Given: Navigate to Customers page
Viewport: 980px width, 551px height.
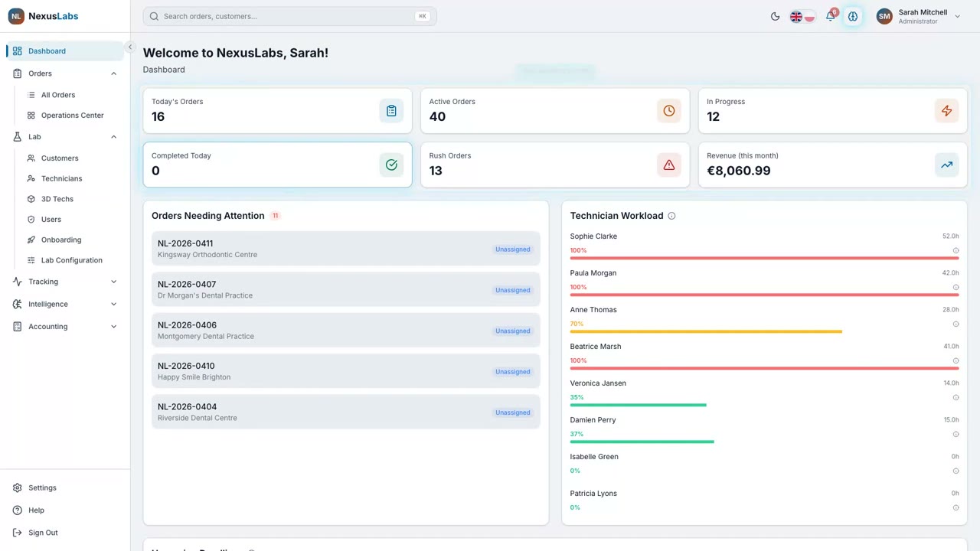Looking at the screenshot, I should point(60,158).
